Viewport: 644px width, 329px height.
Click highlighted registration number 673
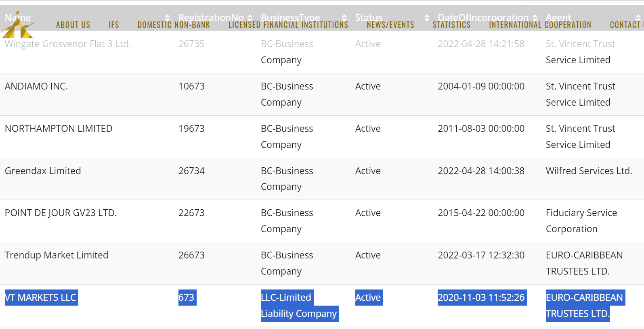point(187,298)
